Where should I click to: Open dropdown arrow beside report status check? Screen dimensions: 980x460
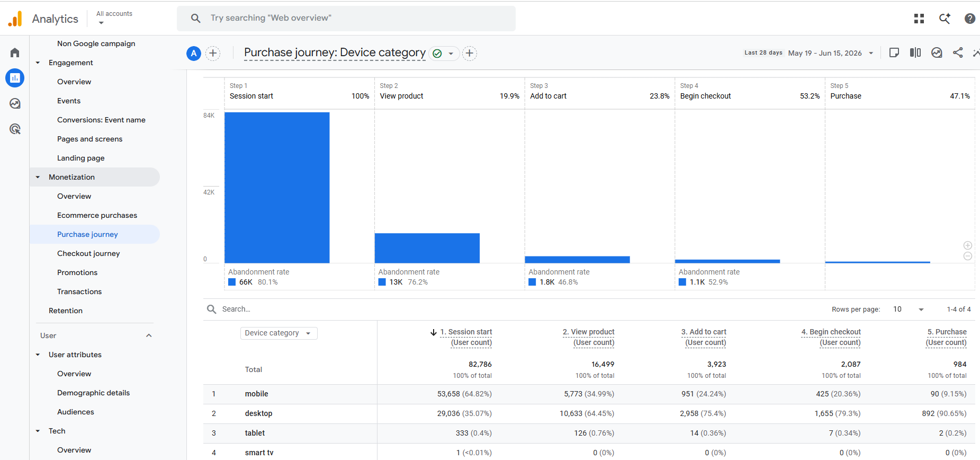[x=451, y=54]
